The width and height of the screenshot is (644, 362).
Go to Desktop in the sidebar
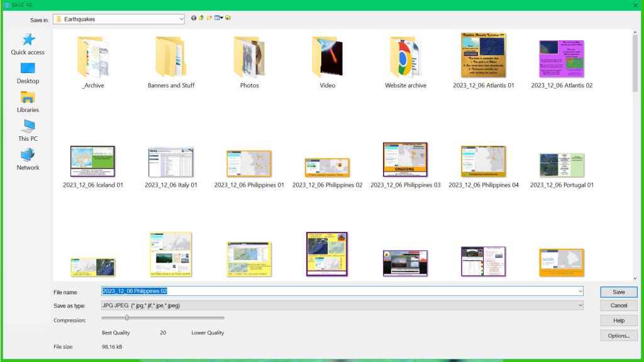[x=28, y=73]
